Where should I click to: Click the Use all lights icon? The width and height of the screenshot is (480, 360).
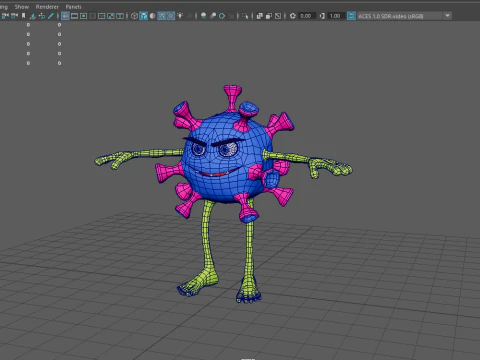coord(180,16)
